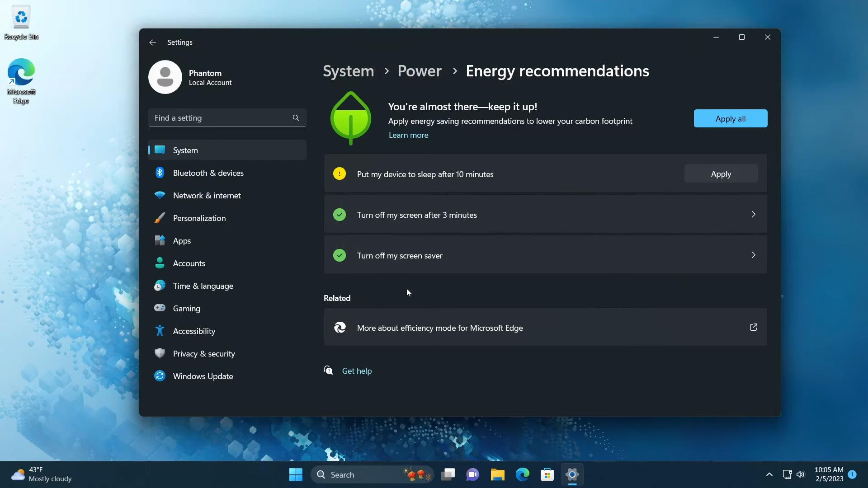Viewport: 868px width, 488px height.
Task: Click the Windows Update icon
Action: (159, 376)
